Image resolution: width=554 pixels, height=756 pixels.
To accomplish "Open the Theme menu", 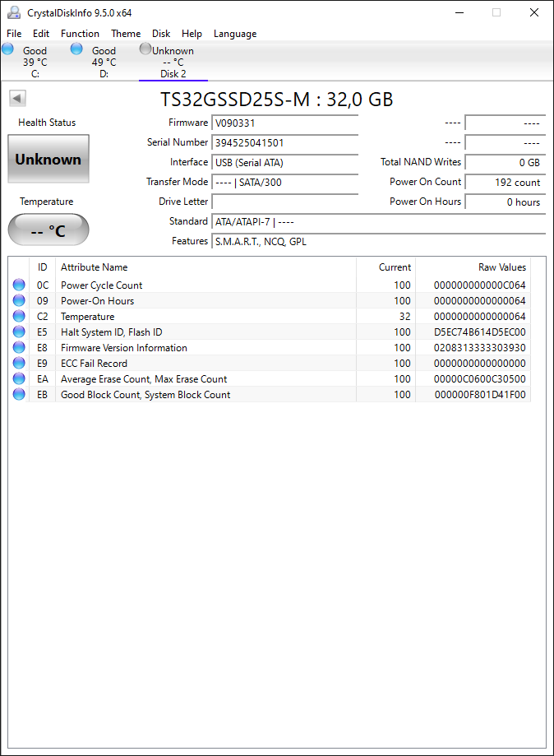I will click(126, 34).
